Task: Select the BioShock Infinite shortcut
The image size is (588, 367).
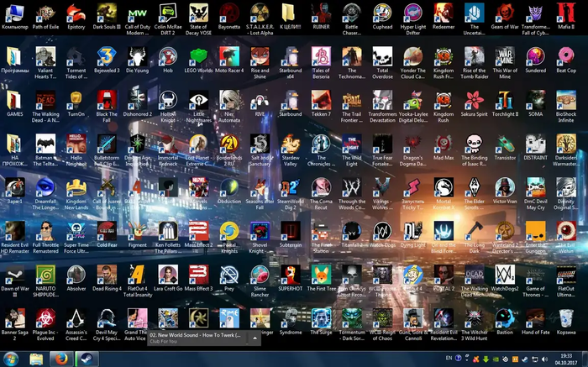Action: coord(566,100)
